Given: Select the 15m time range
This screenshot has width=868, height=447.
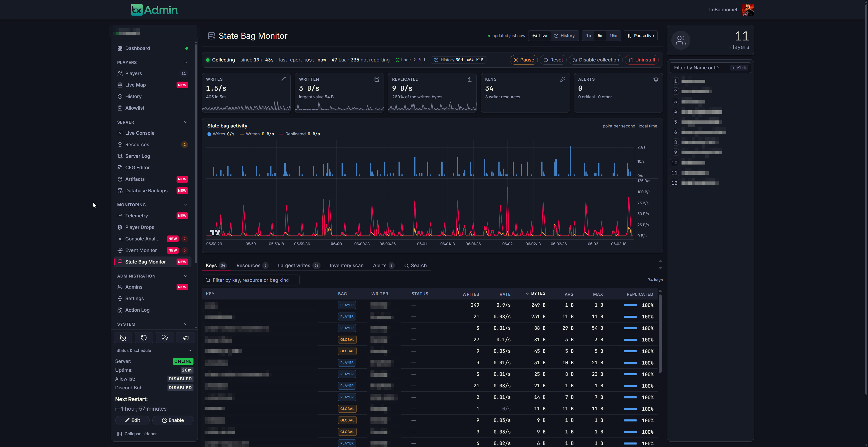Looking at the screenshot, I should tap(613, 36).
